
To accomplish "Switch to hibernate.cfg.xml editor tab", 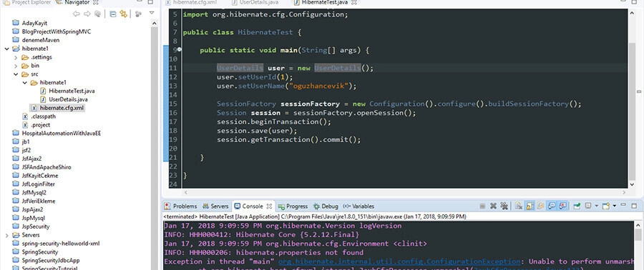I will 191,2.
